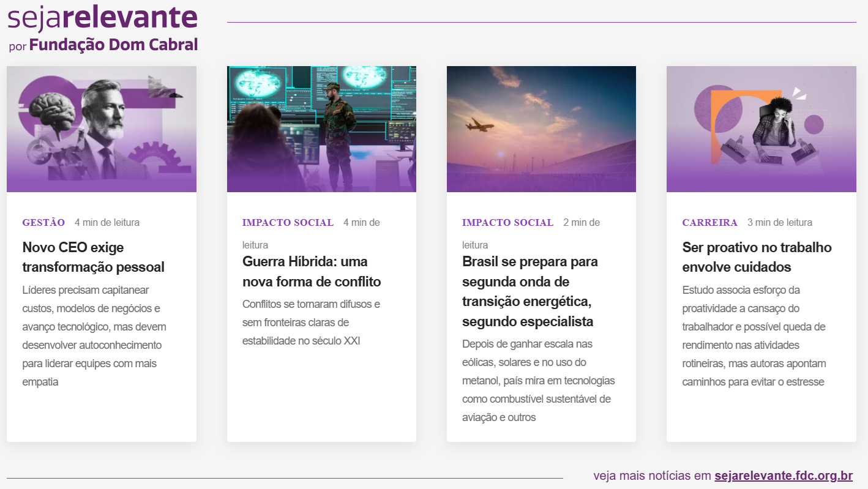The height and width of the screenshot is (489, 868).
Task: Select the GESTÃO category tag
Action: pos(43,223)
